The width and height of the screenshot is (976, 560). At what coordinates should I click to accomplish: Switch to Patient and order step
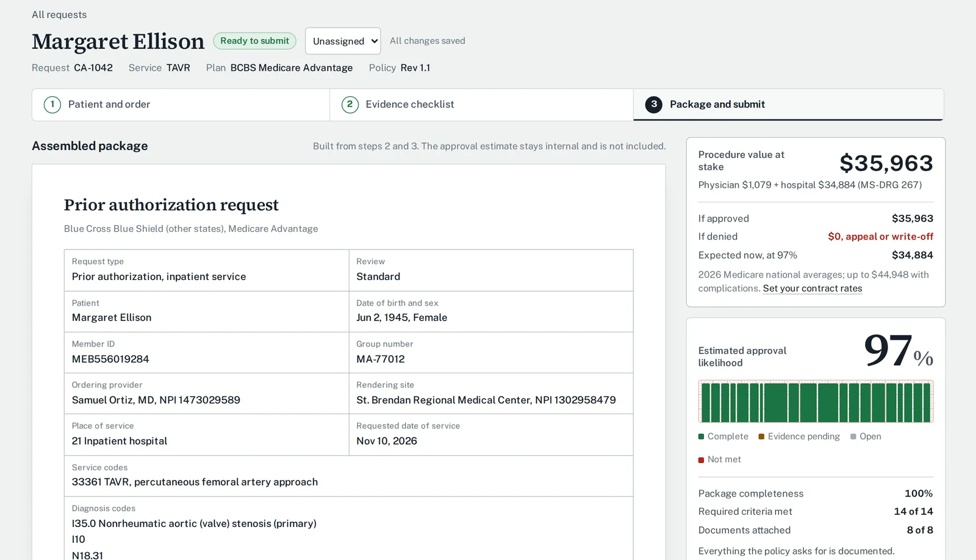click(x=181, y=104)
